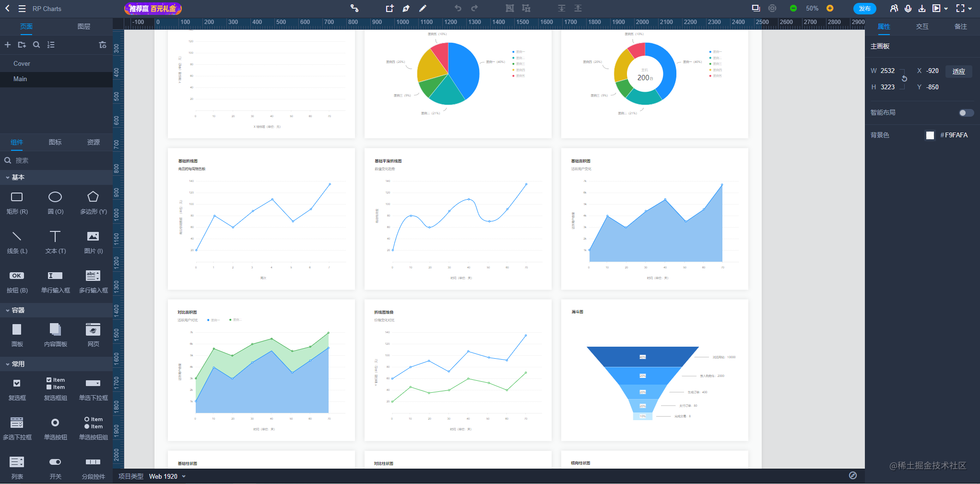980x484 pixels.
Task: Switch to the 页面 pages tab
Action: [26, 26]
